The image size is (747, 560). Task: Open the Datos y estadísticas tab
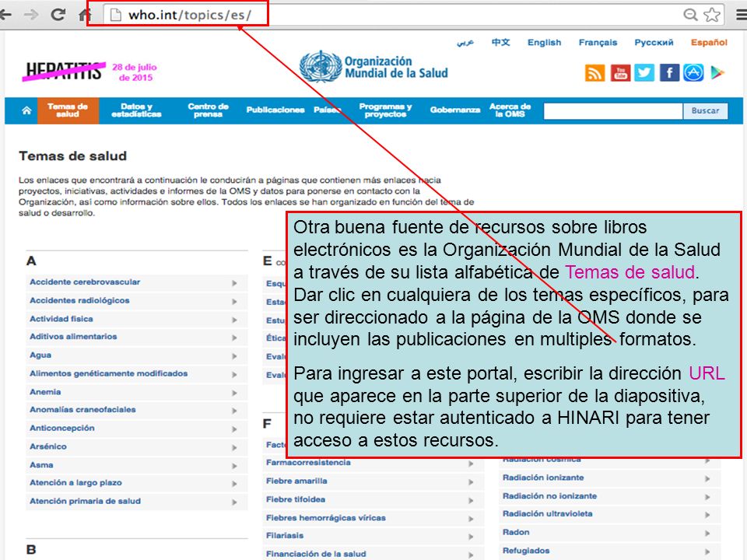[x=136, y=110]
